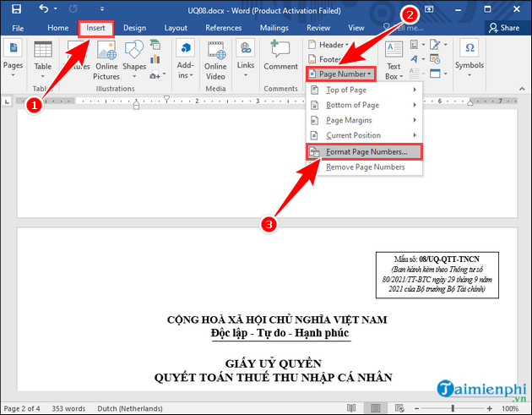Open the Top of Page submenu

[364, 90]
